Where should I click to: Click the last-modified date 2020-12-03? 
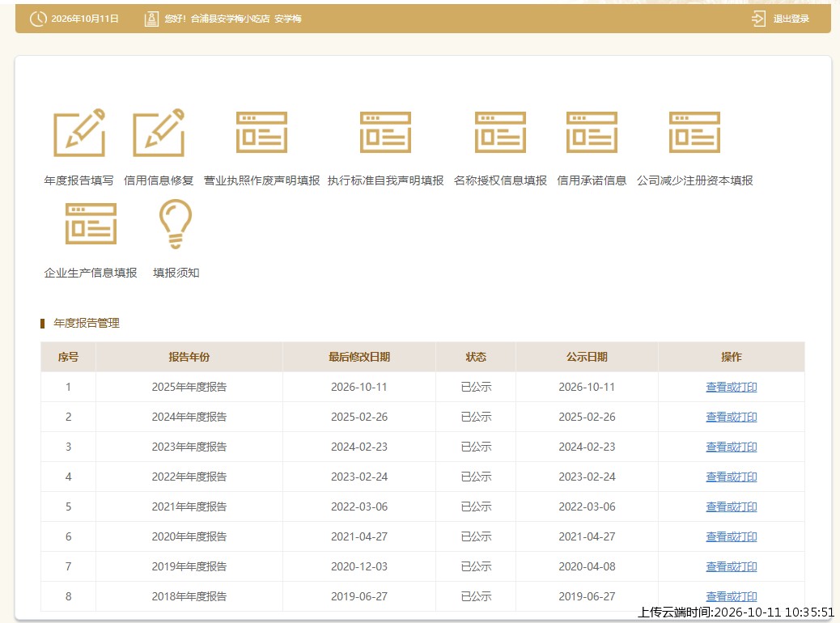[x=359, y=566]
